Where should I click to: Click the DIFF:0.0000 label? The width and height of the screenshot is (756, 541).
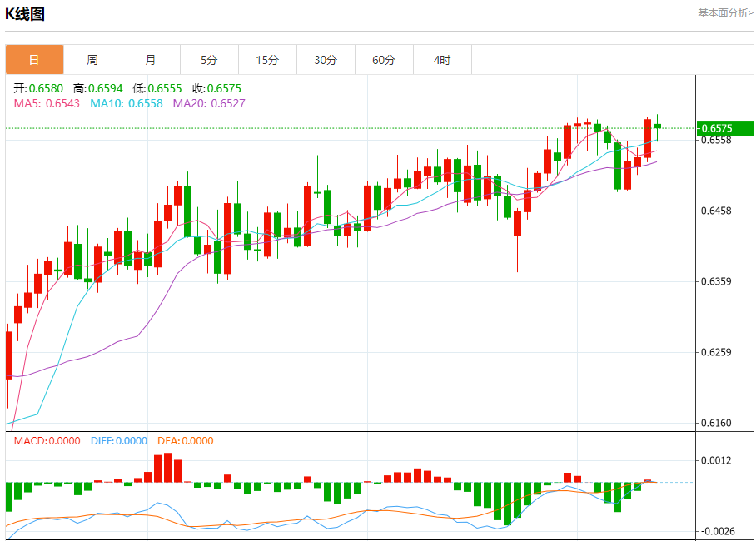[x=119, y=441]
